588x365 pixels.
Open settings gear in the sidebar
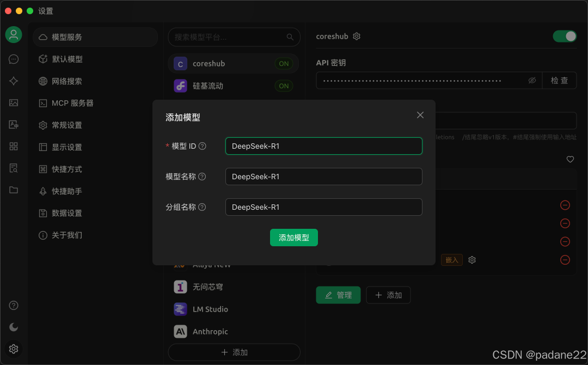14,349
